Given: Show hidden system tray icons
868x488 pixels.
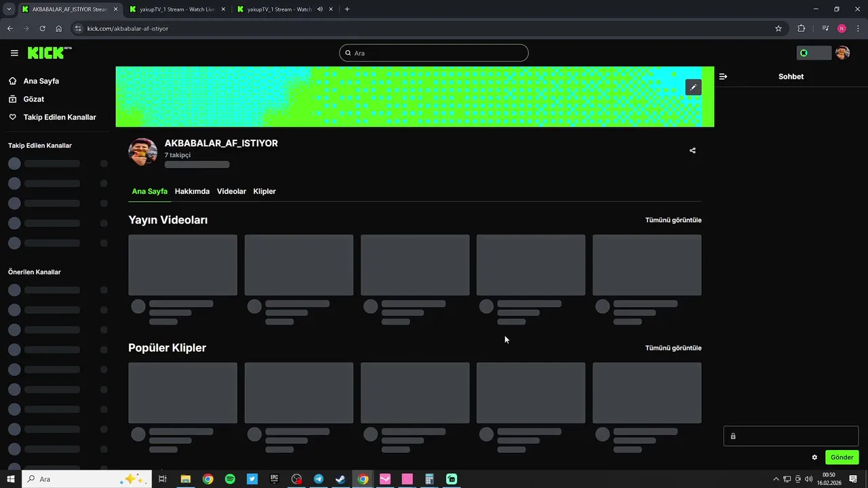Looking at the screenshot, I should (x=776, y=479).
